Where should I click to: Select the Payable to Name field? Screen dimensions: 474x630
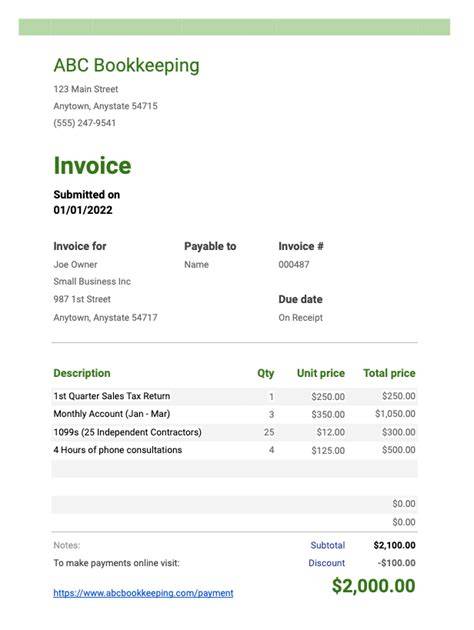(196, 264)
